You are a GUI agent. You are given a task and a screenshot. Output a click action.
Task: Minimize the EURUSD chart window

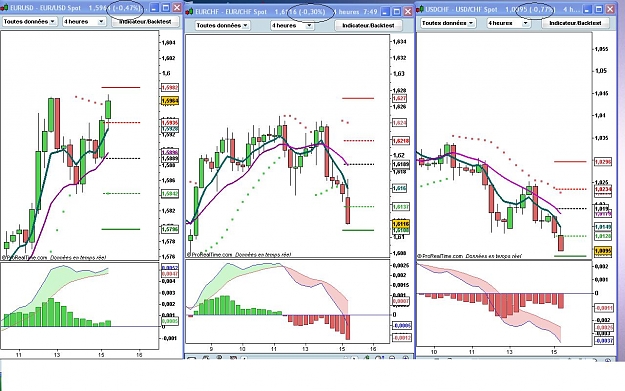pos(155,8)
